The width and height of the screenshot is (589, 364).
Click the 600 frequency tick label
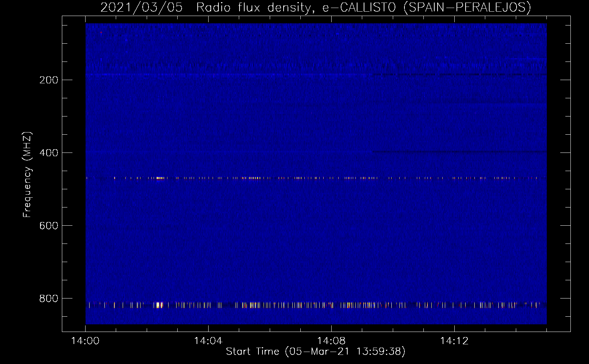pyautogui.click(x=49, y=226)
